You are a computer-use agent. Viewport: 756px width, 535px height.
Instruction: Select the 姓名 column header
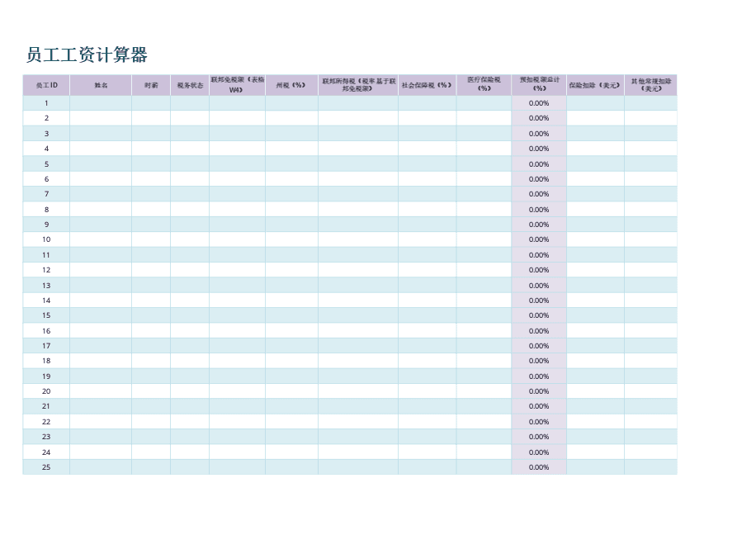point(101,85)
